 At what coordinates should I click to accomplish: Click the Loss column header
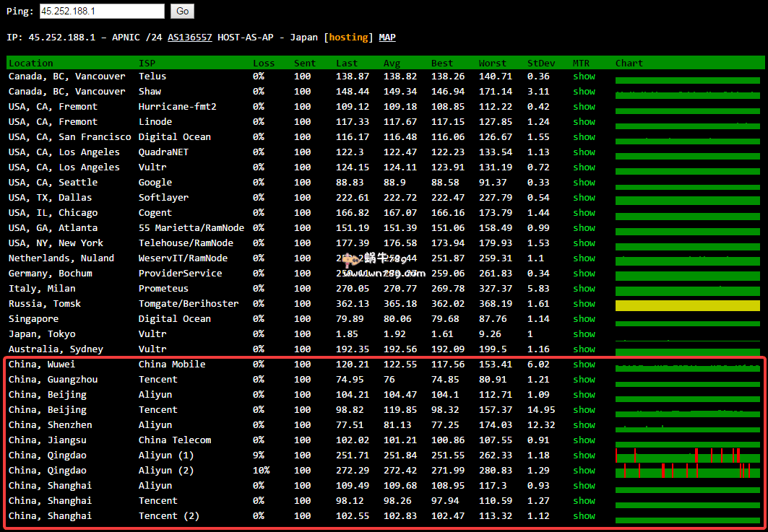264,64
